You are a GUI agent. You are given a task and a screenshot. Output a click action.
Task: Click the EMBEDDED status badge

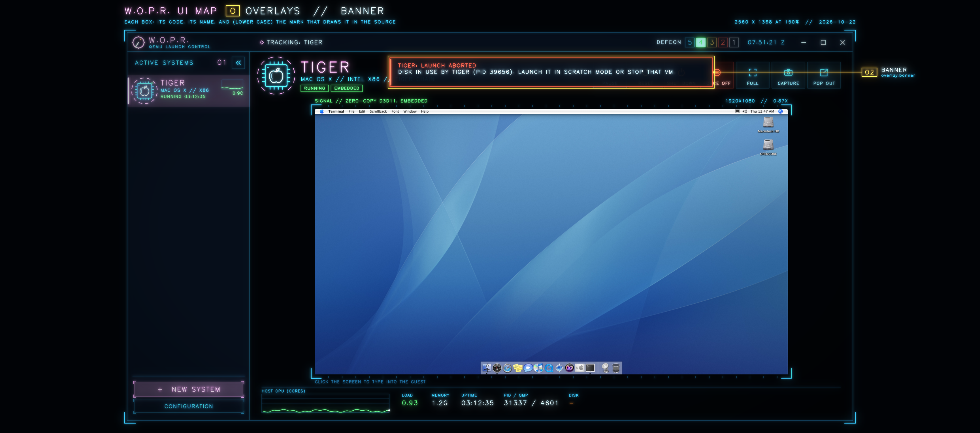point(347,88)
